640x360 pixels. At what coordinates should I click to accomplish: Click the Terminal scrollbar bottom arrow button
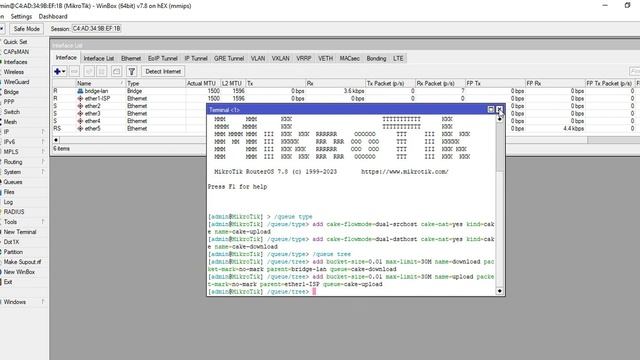click(x=500, y=291)
